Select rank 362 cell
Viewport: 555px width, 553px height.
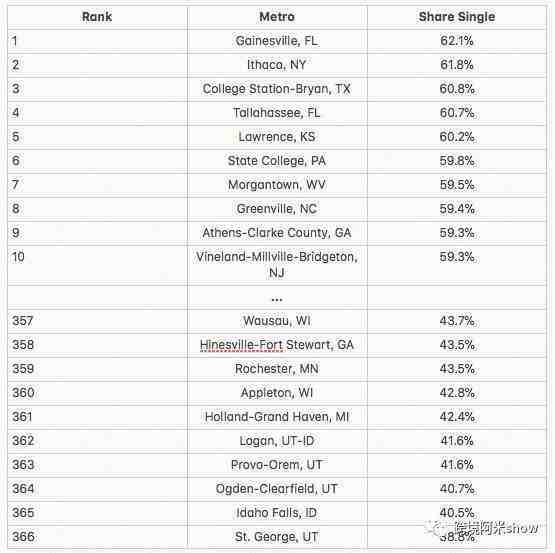click(97, 441)
